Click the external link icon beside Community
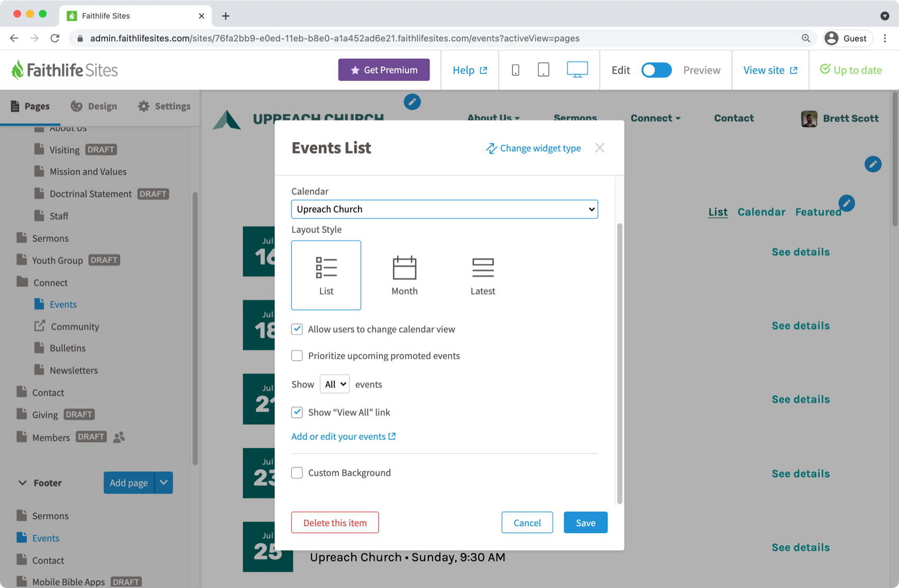Screen dimensions: 899x588 (39, 326)
